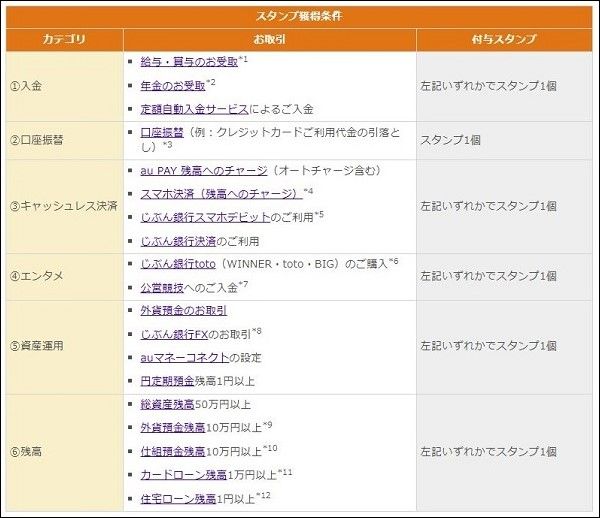Open the 仕組預金残高 link
This screenshot has height=518, width=600.
point(173,452)
